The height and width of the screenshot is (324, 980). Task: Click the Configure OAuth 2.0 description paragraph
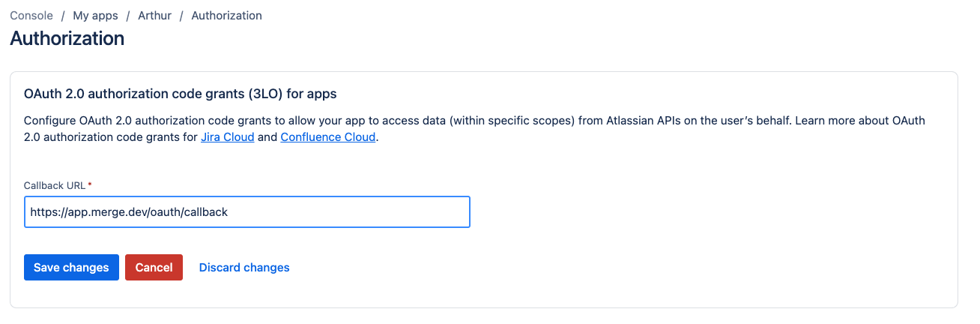(x=480, y=121)
